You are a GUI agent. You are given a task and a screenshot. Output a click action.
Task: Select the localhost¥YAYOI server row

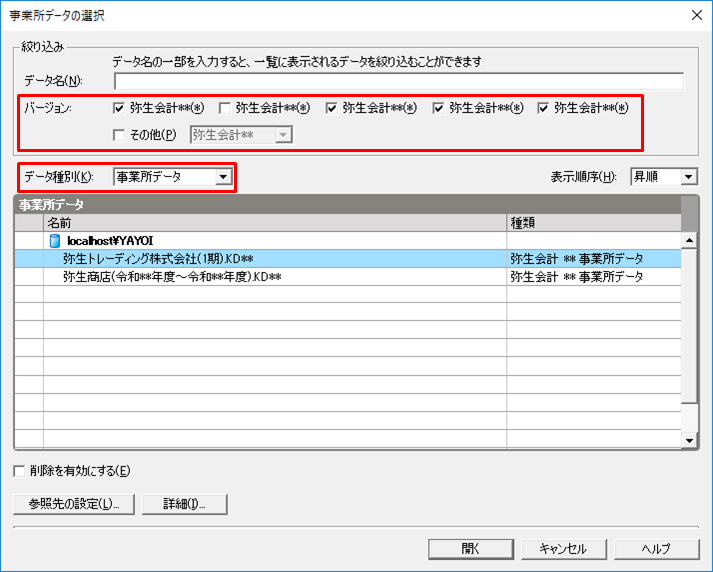(348, 241)
